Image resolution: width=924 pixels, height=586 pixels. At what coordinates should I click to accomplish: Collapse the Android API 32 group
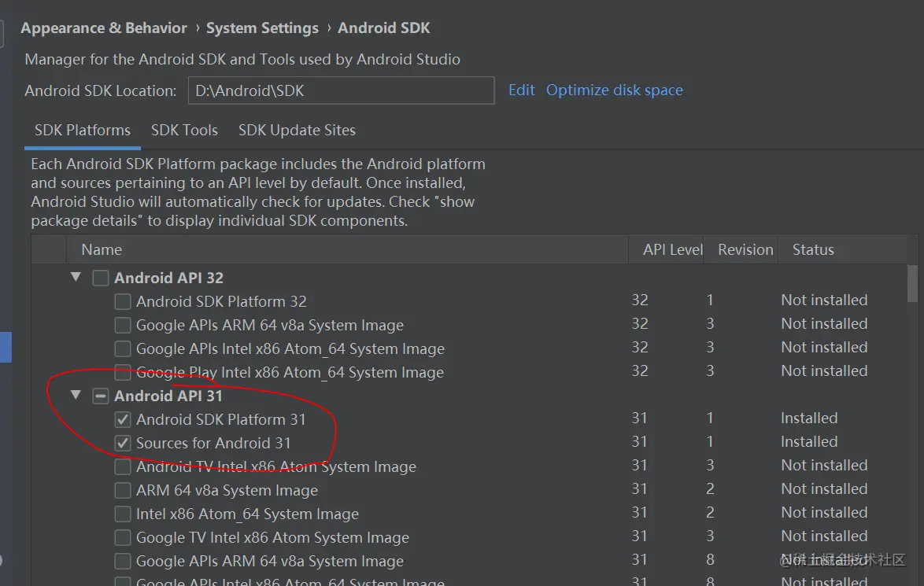(x=76, y=277)
